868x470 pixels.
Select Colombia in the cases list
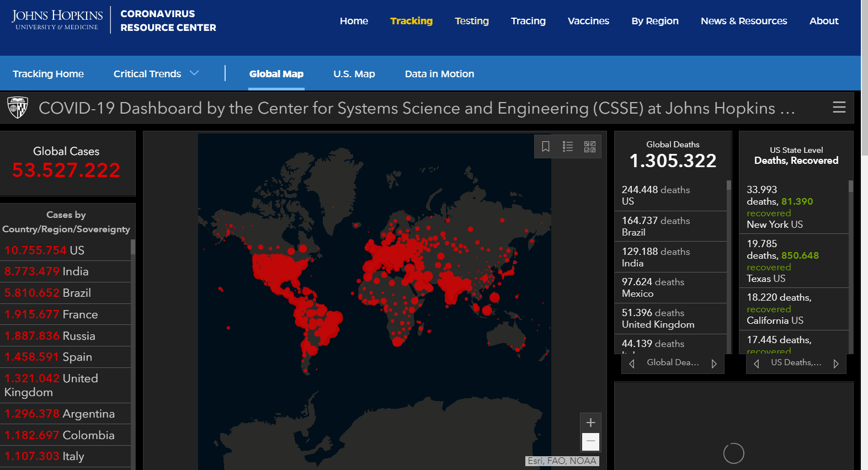pos(65,435)
